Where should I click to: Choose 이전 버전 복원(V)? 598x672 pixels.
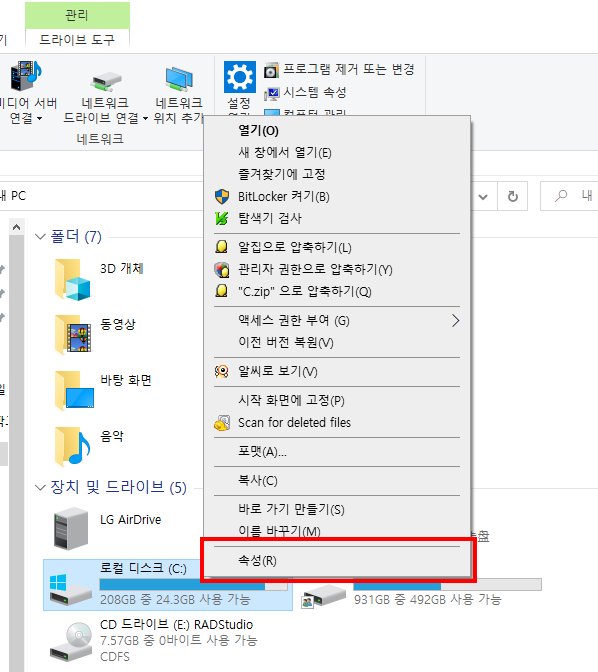(x=337, y=342)
